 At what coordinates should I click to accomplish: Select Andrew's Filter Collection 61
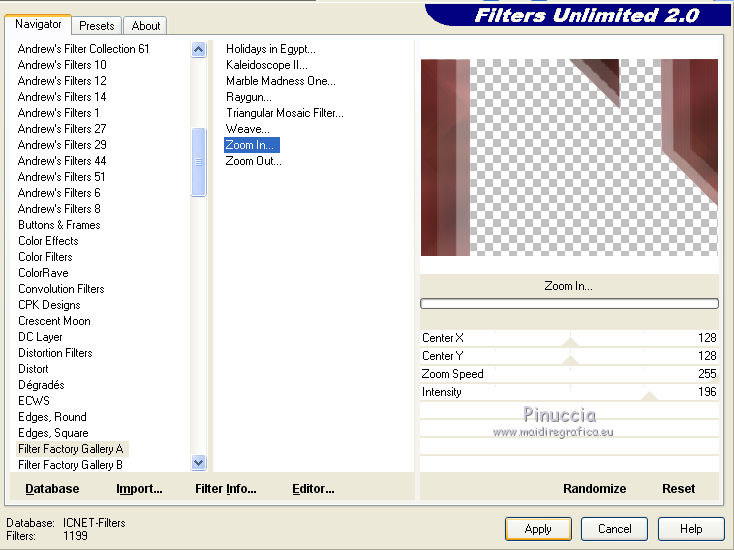[83, 49]
